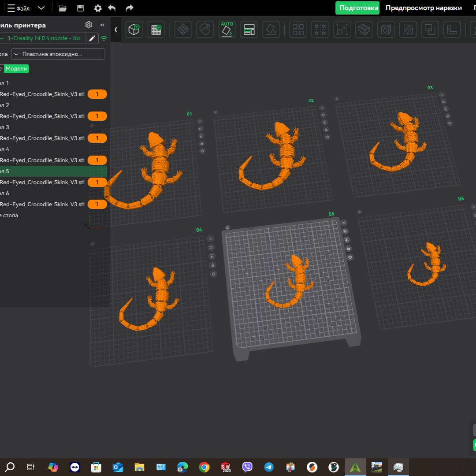
Task: Select the Модели tab button
Action: [x=16, y=69]
